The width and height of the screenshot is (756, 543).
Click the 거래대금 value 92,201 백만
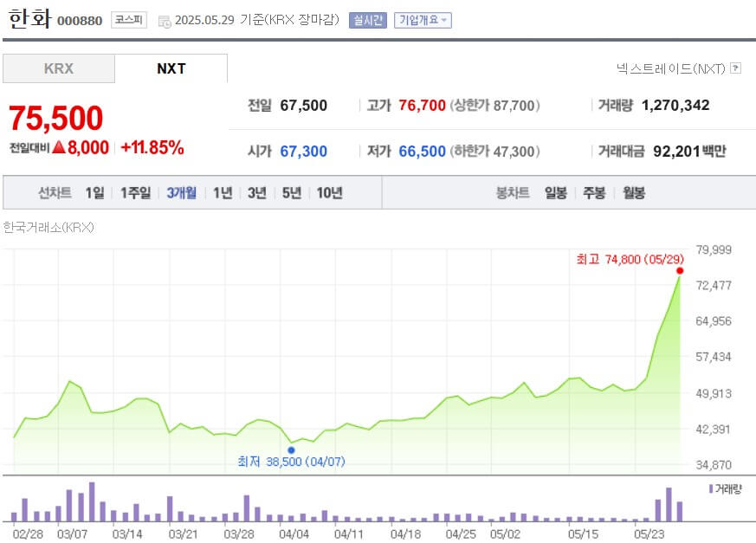tap(689, 152)
